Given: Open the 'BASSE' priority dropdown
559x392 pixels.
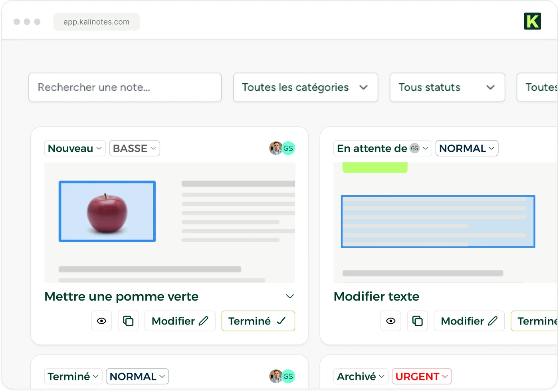Looking at the screenshot, I should 135,148.
